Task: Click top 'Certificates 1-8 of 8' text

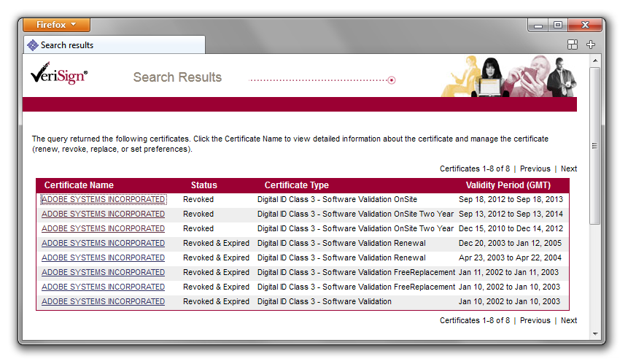Action: 475,169
